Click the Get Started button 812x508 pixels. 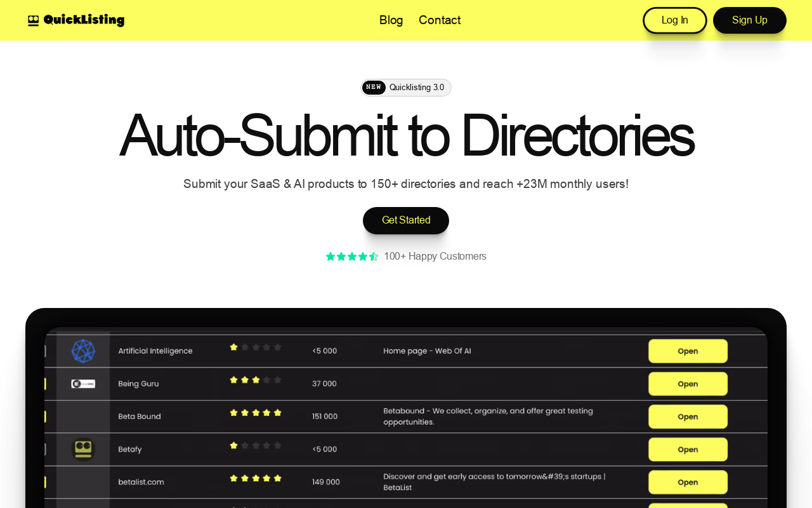pos(406,220)
